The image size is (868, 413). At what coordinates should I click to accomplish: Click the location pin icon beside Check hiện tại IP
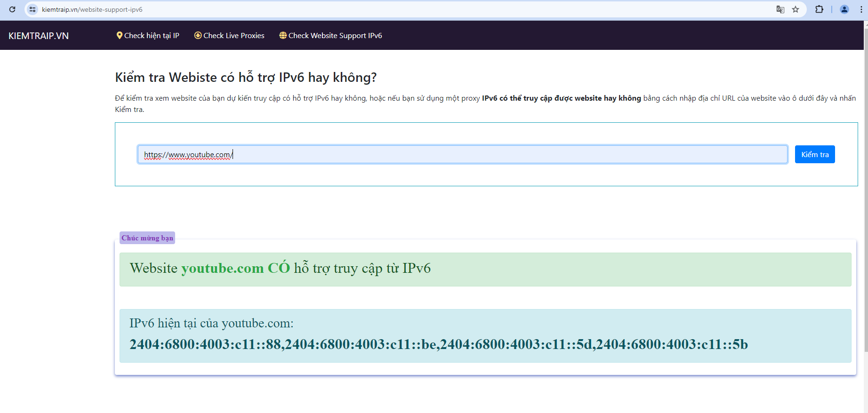click(x=120, y=35)
